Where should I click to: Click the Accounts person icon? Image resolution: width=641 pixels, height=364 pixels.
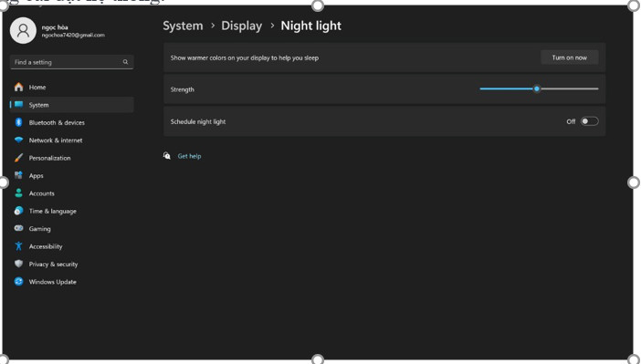[18, 193]
